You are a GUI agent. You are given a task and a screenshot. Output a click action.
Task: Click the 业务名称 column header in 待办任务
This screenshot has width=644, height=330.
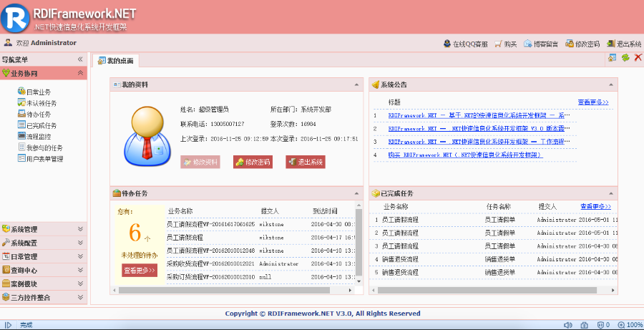(x=180, y=211)
